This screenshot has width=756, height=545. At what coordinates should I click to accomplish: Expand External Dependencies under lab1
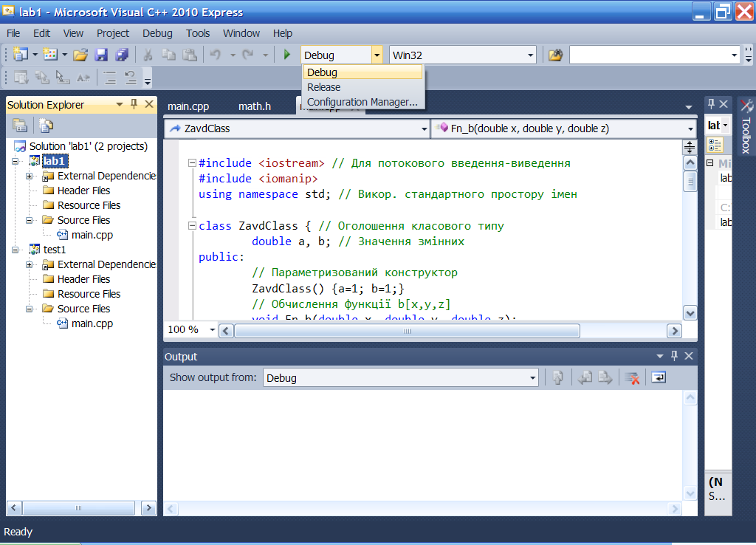pos(29,176)
